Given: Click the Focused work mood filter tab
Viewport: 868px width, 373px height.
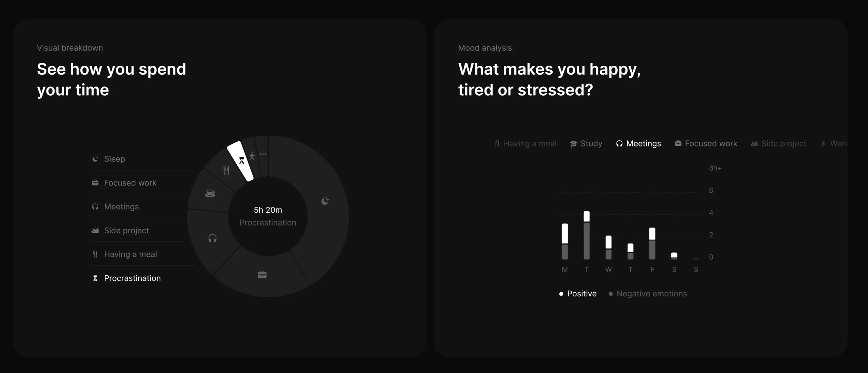Looking at the screenshot, I should (706, 143).
